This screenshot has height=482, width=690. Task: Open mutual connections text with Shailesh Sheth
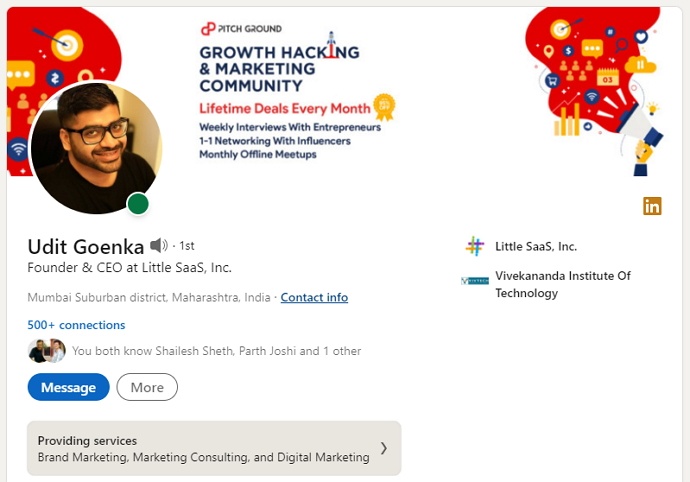click(x=217, y=351)
